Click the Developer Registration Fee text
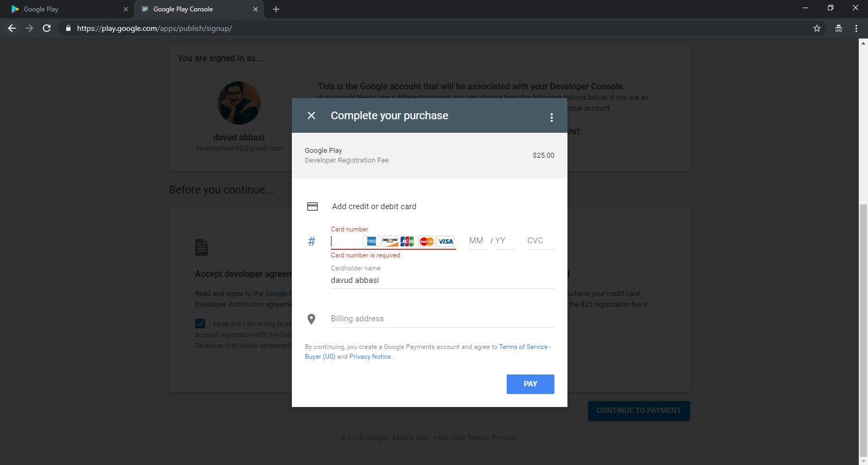This screenshot has width=868, height=465. coord(347,160)
